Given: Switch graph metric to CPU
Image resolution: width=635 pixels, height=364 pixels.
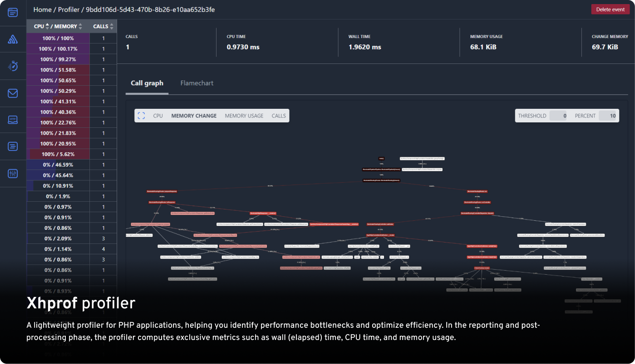Looking at the screenshot, I should pyautogui.click(x=158, y=116).
